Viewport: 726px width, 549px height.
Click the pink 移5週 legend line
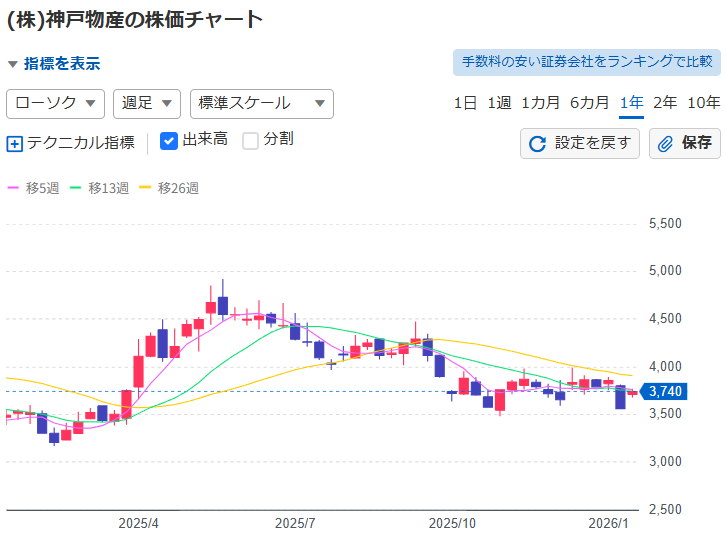[x=14, y=188]
